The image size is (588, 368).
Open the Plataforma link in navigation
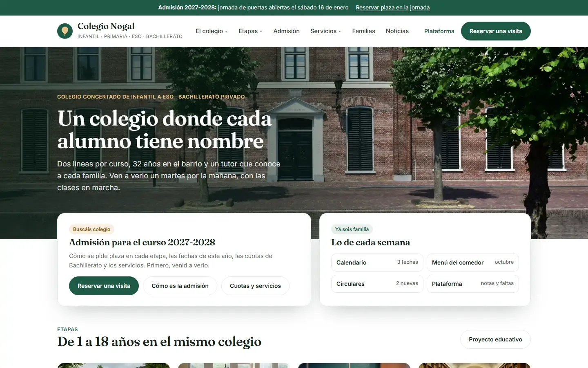tap(439, 31)
